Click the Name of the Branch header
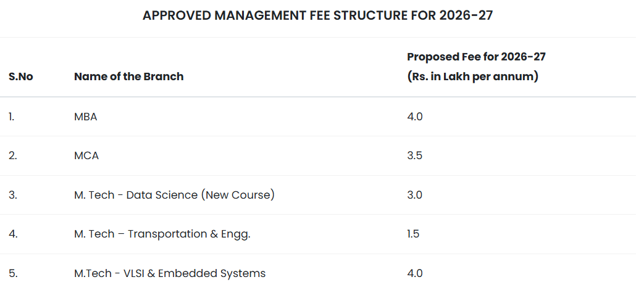This screenshot has height=298, width=644. coord(128,77)
